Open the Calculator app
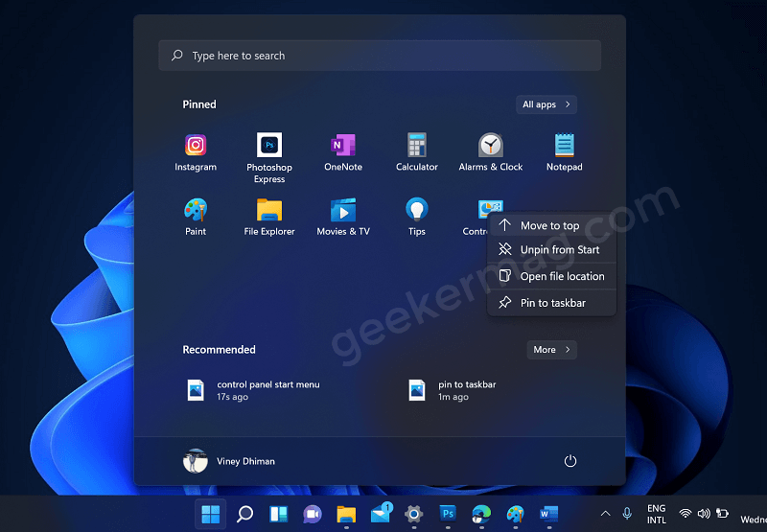Screen dimensions: 767x532 [417, 152]
